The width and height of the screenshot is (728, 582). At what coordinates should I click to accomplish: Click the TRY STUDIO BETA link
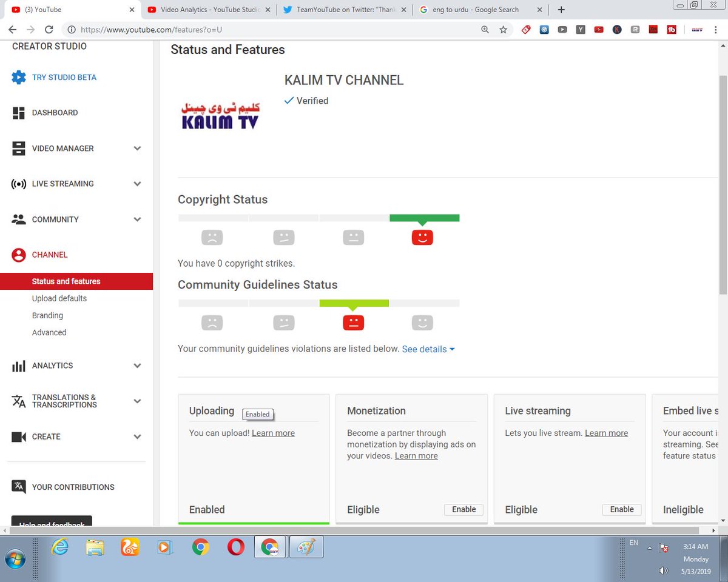64,78
